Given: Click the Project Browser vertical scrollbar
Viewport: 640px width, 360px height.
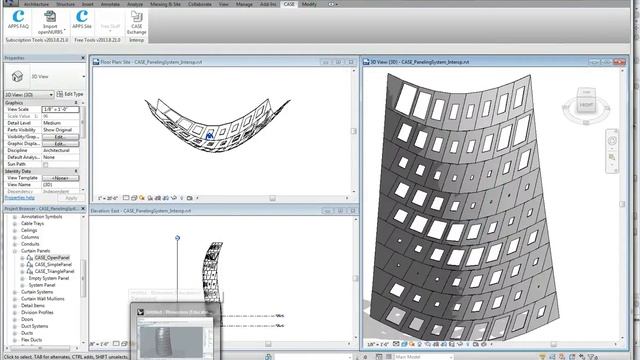Looking at the screenshot, I should (83, 278).
